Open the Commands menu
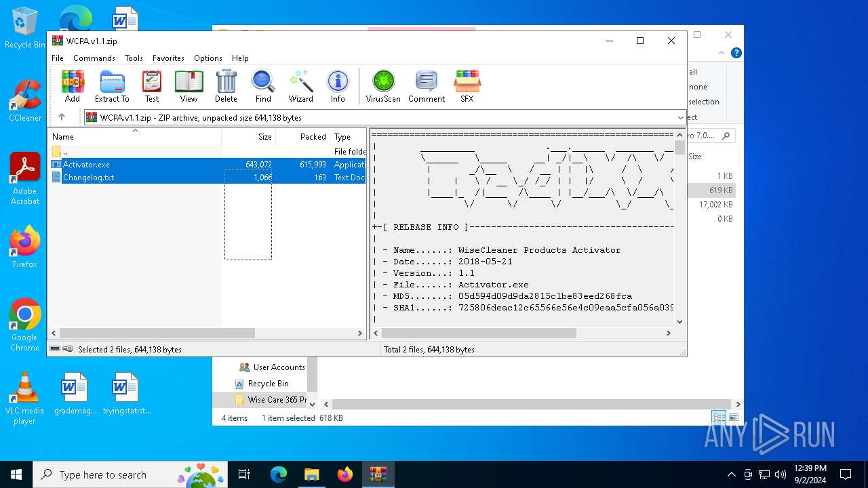 [x=94, y=58]
